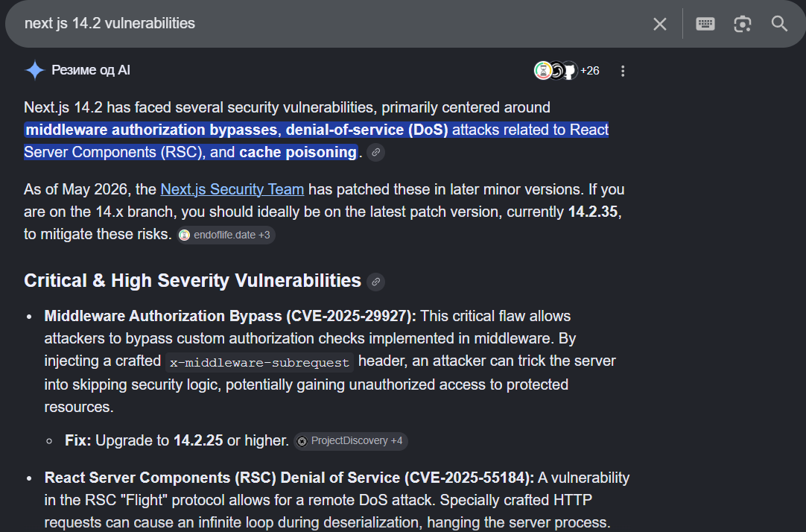This screenshot has height=532, width=806.
Task: Click the bold '14.2.35' version text
Action: pyautogui.click(x=593, y=212)
